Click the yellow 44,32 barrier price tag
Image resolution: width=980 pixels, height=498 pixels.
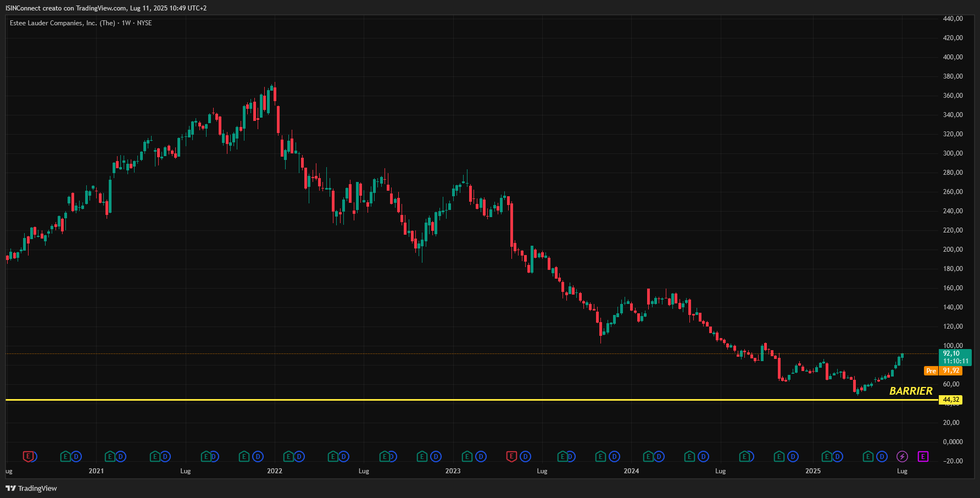pos(951,400)
